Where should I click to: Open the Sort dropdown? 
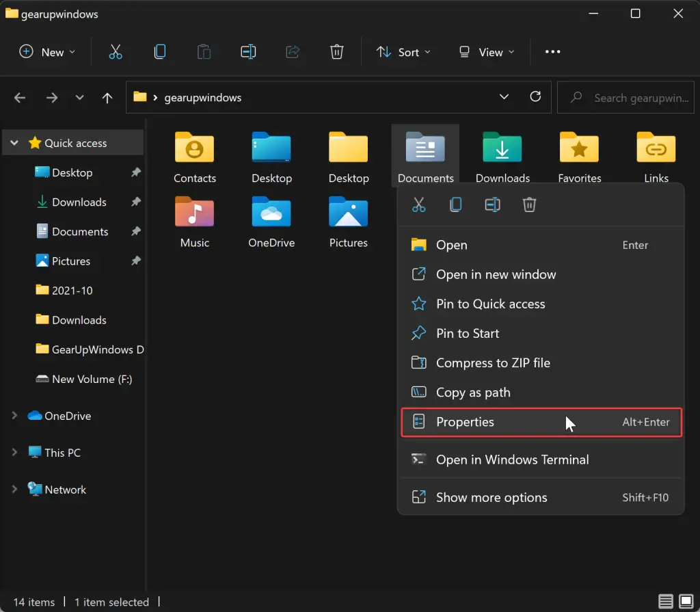pos(404,51)
